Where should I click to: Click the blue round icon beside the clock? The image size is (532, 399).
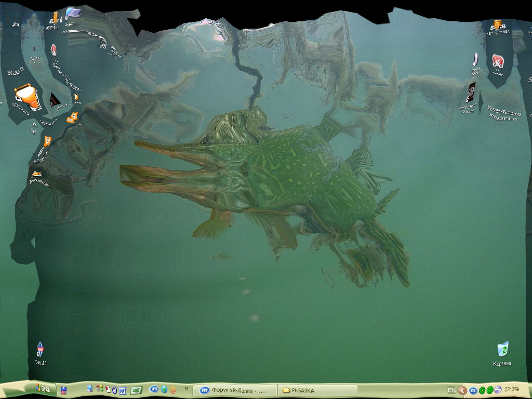pyautogui.click(x=498, y=390)
